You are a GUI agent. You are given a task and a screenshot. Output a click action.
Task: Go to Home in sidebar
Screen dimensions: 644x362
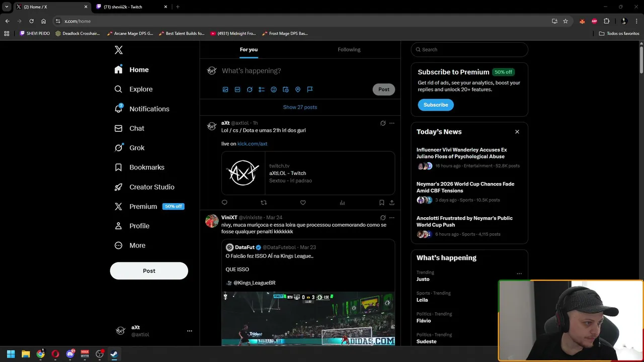[x=132, y=70]
